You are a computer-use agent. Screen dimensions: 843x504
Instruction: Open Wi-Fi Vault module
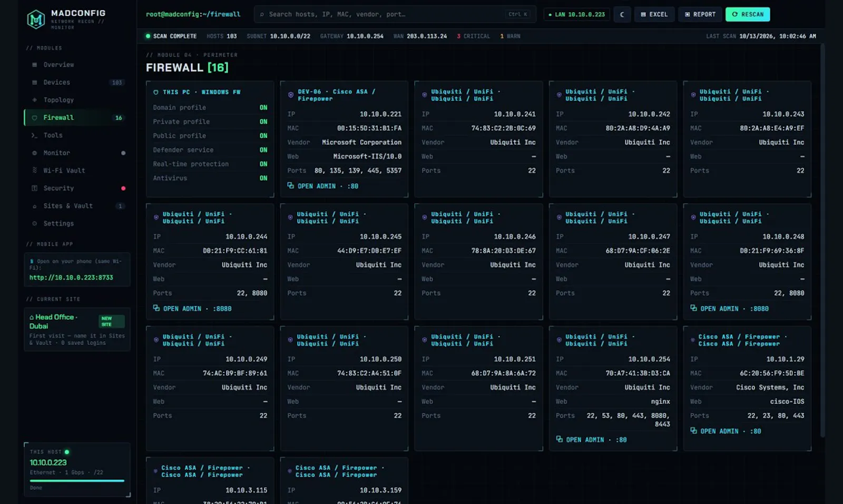(x=76, y=171)
